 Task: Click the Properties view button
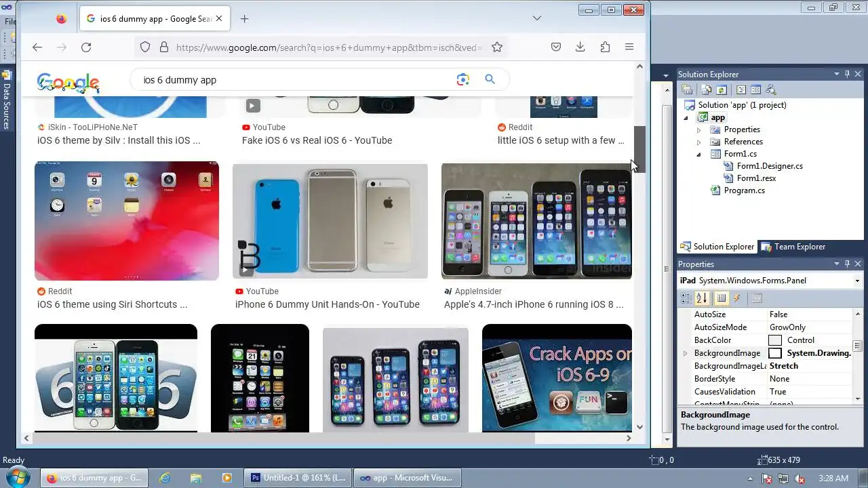[722, 298]
